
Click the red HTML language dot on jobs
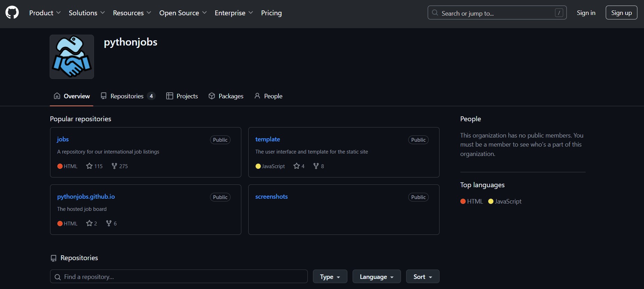click(60, 166)
